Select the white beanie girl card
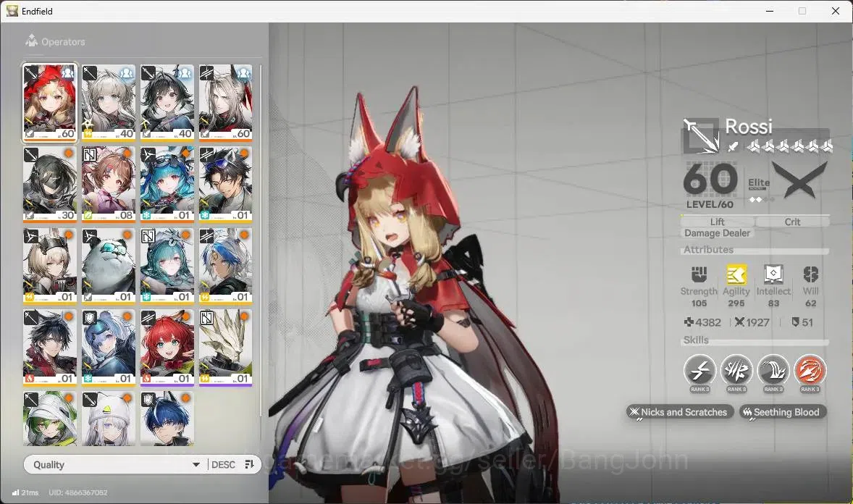 coord(109,418)
